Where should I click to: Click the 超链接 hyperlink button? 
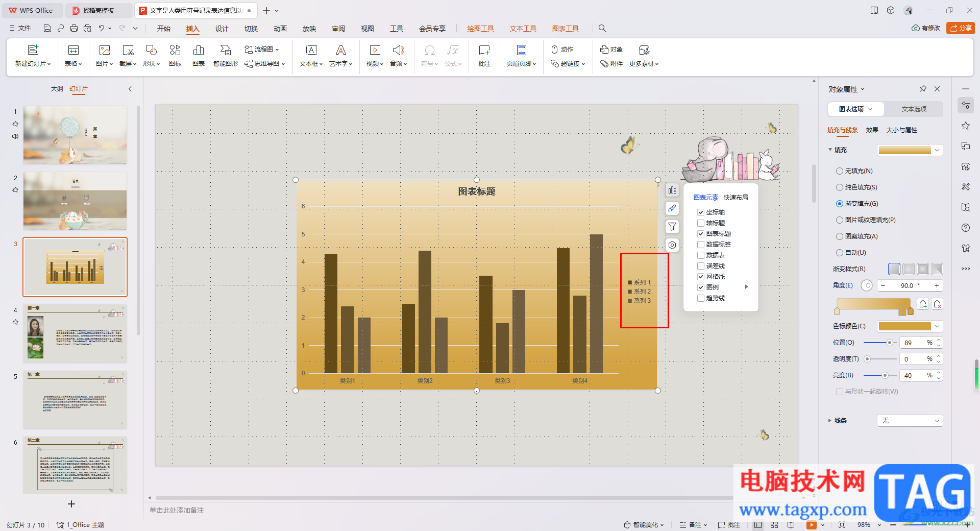tap(568, 64)
